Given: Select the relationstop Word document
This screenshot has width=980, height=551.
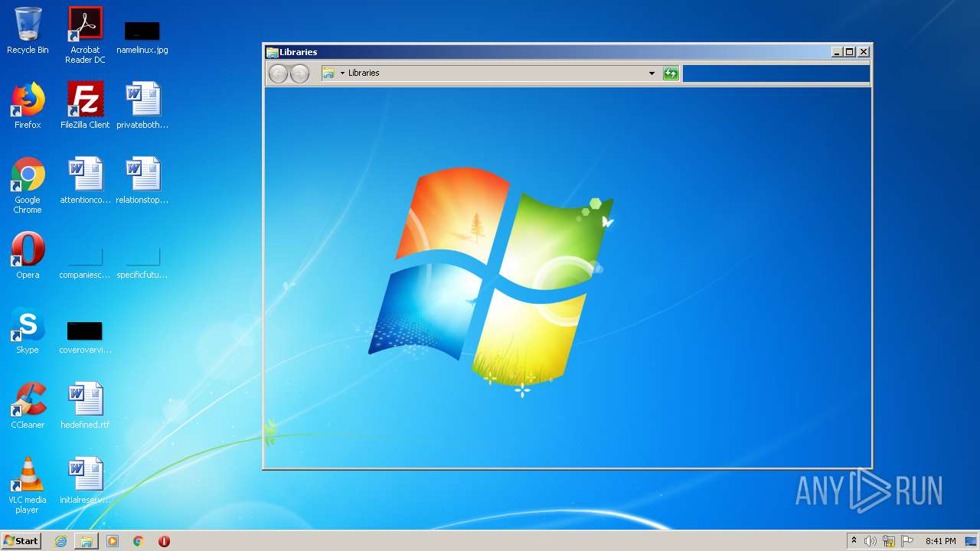Looking at the screenshot, I should point(142,181).
